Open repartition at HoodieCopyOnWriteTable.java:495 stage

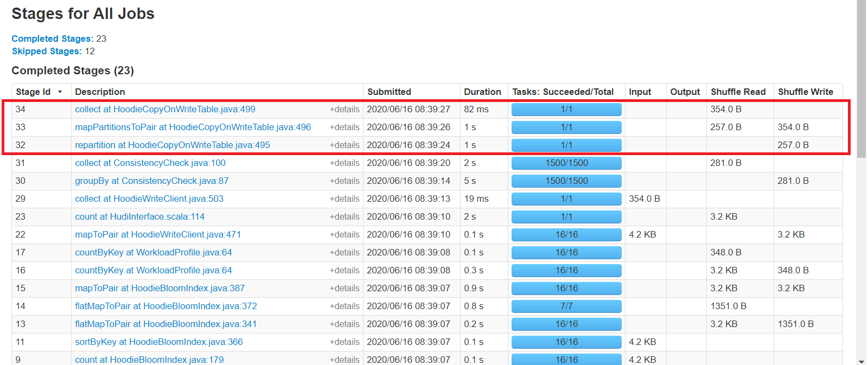click(173, 145)
